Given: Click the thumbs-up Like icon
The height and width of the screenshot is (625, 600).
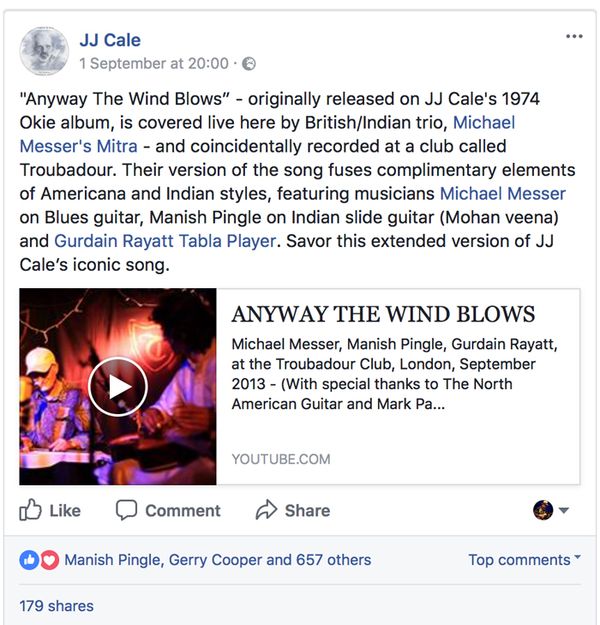Looking at the screenshot, I should click(30, 510).
